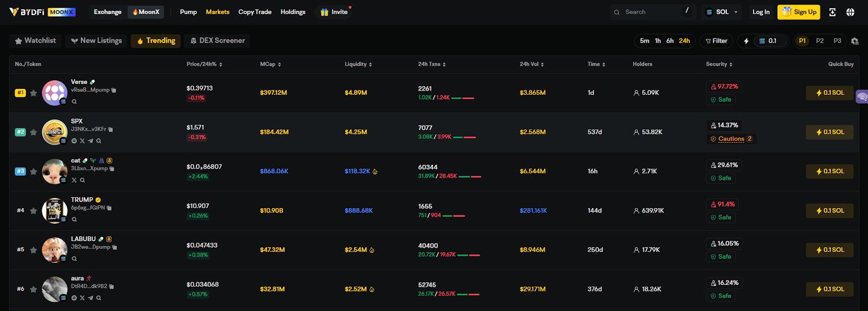The height and width of the screenshot is (311, 868).
Task: Open the X link for cat
Action: pos(74,180)
